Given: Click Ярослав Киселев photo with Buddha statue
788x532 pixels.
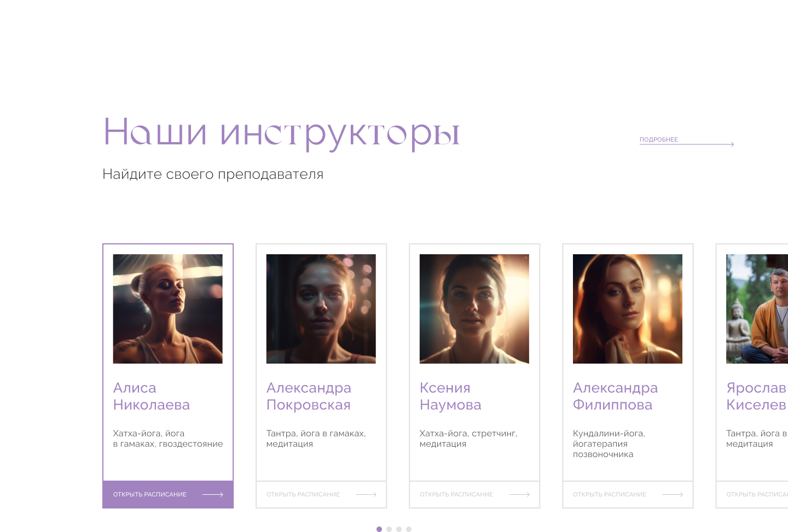Looking at the screenshot, I should click(x=757, y=309).
